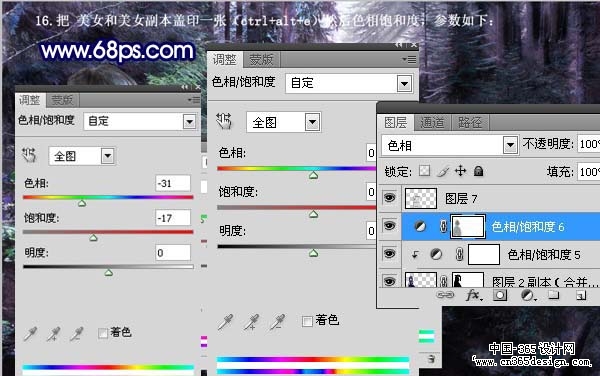The image size is (600, 376).
Task: Lock transparent pixels with the checkerboard icon
Action: (424, 171)
